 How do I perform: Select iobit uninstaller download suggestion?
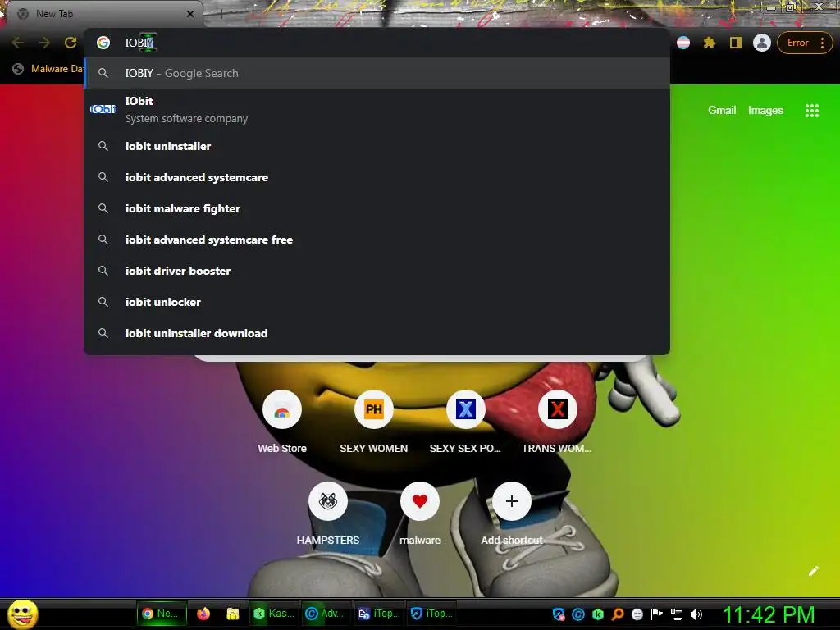click(x=377, y=333)
